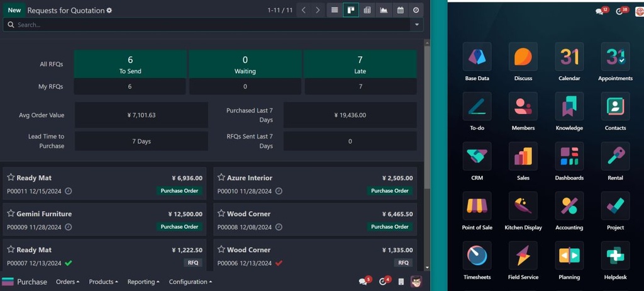Expand the Orders menu
The width and height of the screenshot is (644, 291).
click(68, 282)
